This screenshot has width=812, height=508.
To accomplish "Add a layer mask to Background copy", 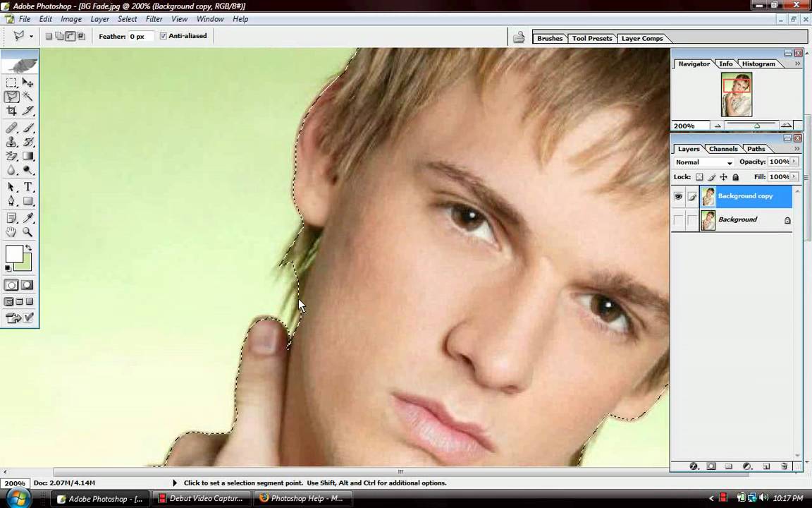I will [x=711, y=466].
